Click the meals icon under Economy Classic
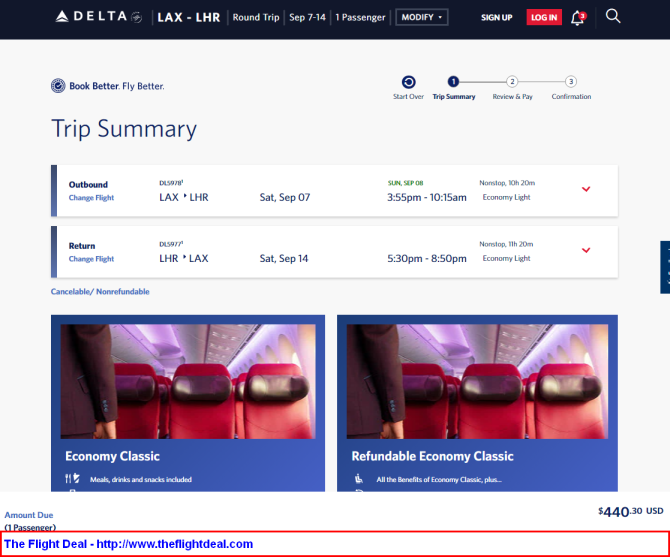Image resolution: width=670 pixels, height=557 pixels. 72,478
